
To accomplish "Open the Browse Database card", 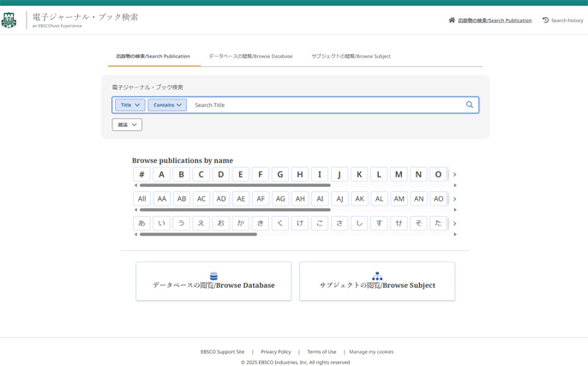I will 213,281.
